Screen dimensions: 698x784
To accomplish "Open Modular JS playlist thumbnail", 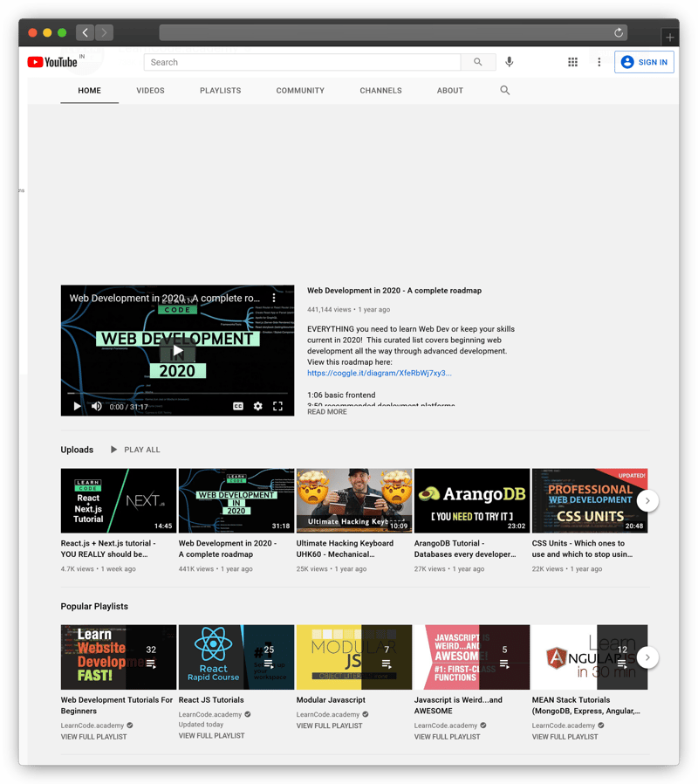I will coord(354,657).
